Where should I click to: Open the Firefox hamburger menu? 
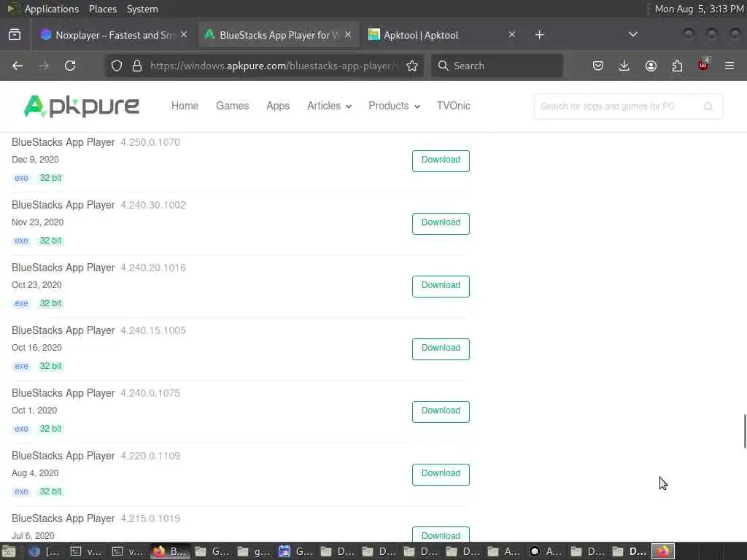(729, 66)
